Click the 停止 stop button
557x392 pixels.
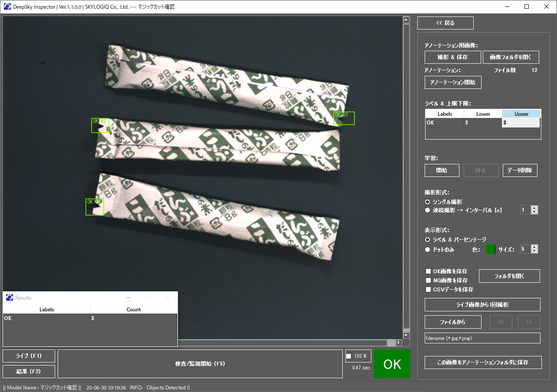pyautogui.click(x=481, y=170)
